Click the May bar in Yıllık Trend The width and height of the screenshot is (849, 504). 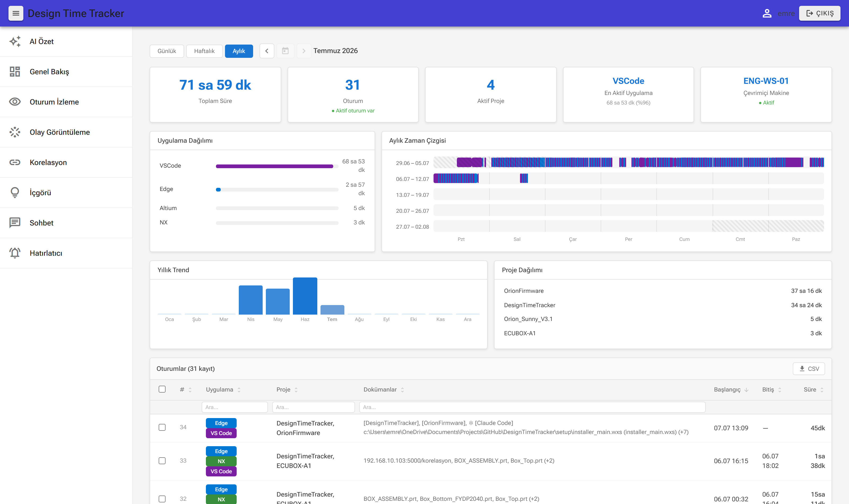tap(278, 302)
